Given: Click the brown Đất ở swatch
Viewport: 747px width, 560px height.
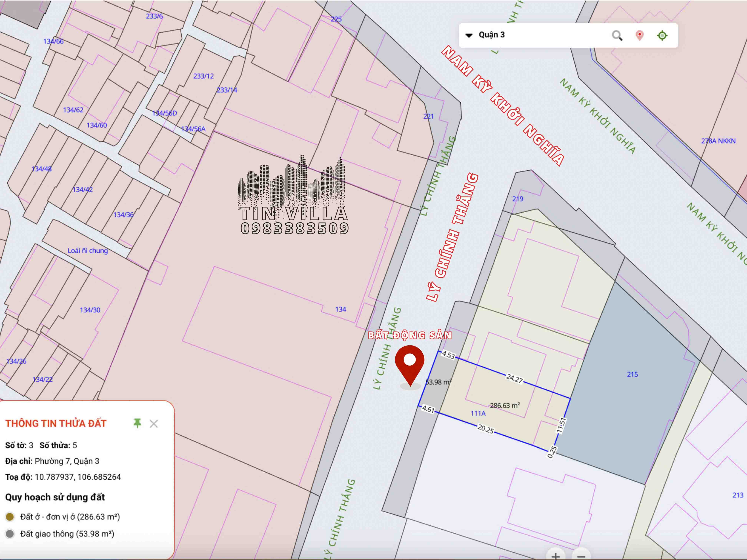Looking at the screenshot, I should point(10,516).
